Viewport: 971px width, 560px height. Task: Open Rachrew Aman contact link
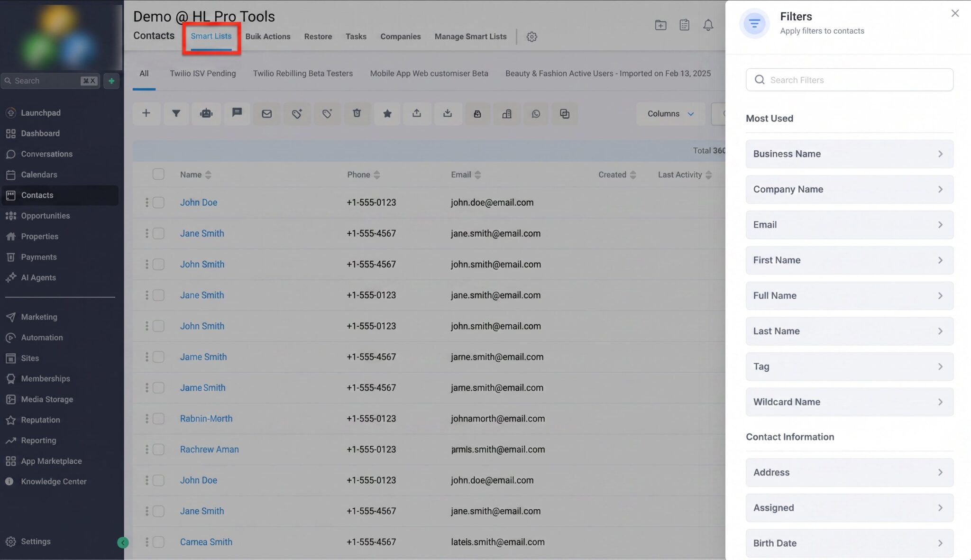click(x=209, y=450)
